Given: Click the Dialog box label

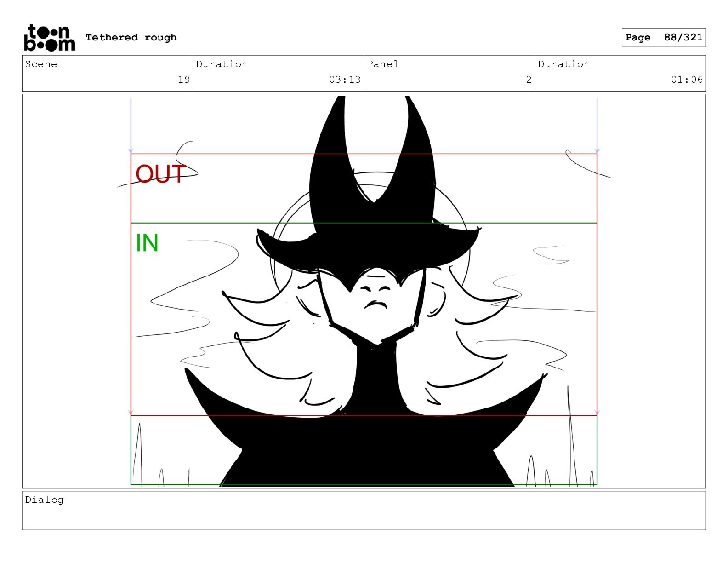Looking at the screenshot, I should [44, 500].
